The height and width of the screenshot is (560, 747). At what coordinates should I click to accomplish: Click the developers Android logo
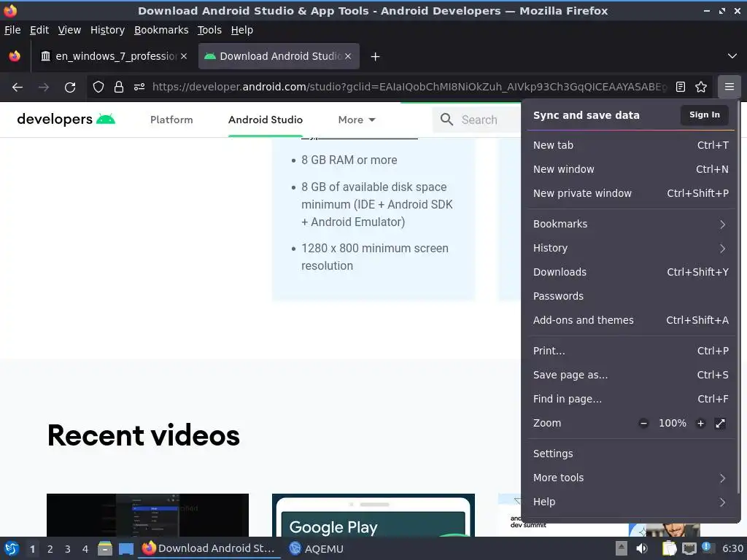point(66,119)
